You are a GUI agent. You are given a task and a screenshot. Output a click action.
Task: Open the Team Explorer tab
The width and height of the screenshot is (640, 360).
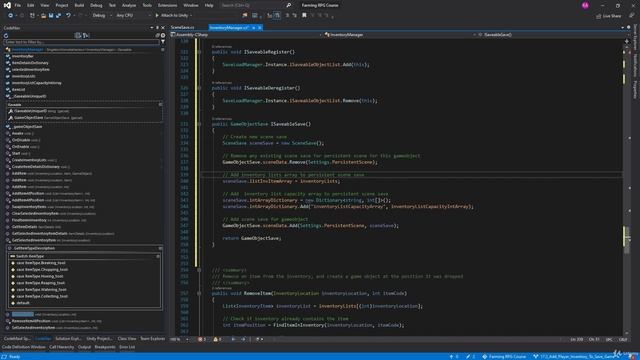(x=153, y=339)
